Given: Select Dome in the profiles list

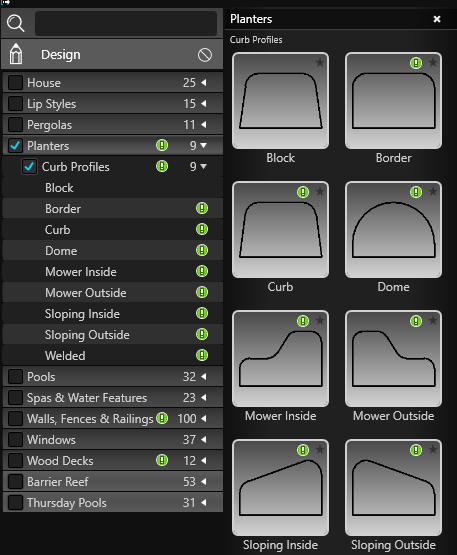Looking at the screenshot, I should 113,251.
